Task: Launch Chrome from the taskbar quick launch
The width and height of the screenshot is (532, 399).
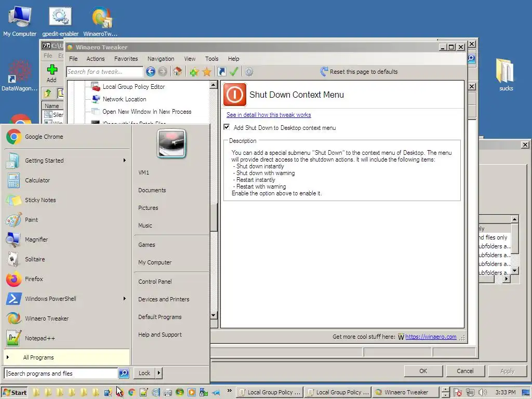Action: [131, 392]
